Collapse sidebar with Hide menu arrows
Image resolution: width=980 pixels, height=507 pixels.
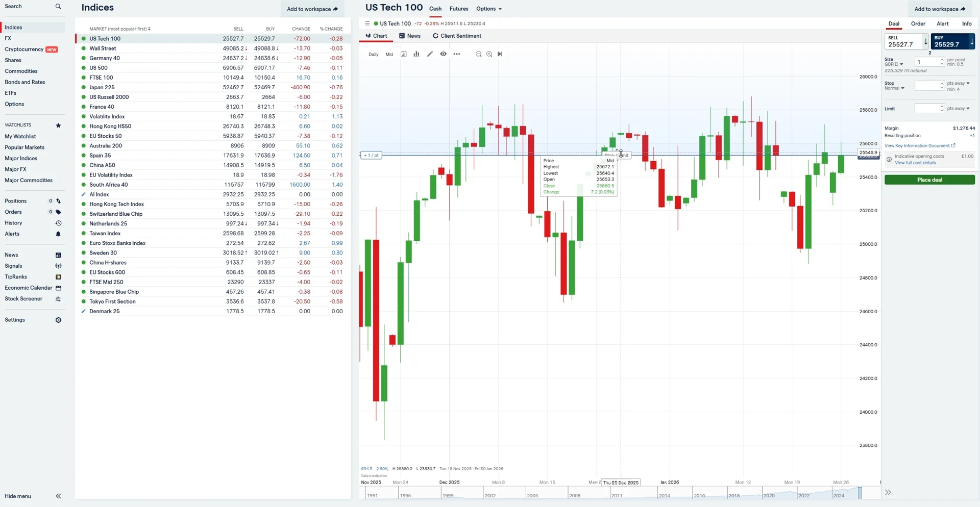coord(58,496)
